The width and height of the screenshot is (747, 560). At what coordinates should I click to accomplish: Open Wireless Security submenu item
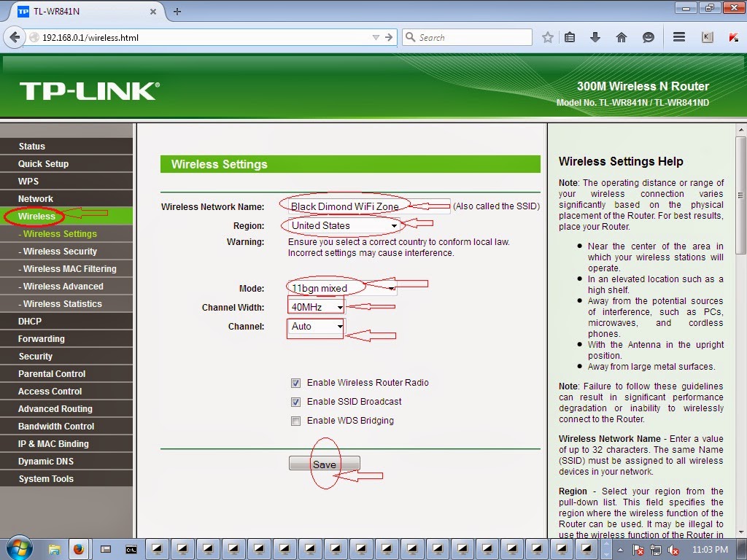(x=66, y=252)
